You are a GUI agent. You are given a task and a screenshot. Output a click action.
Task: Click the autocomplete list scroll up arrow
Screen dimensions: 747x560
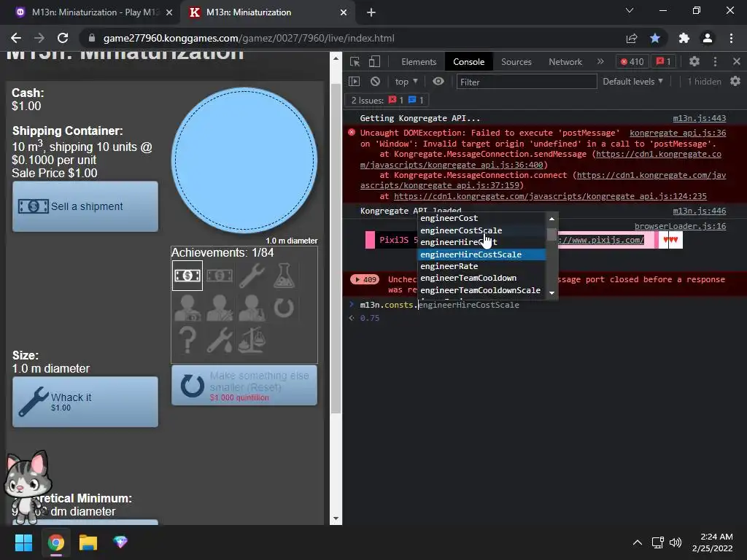click(551, 219)
